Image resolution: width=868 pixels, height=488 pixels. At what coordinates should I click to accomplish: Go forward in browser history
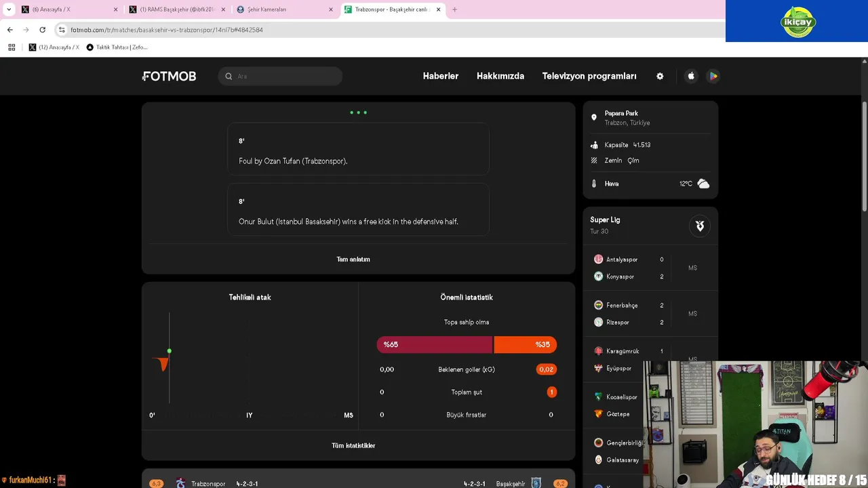click(26, 30)
